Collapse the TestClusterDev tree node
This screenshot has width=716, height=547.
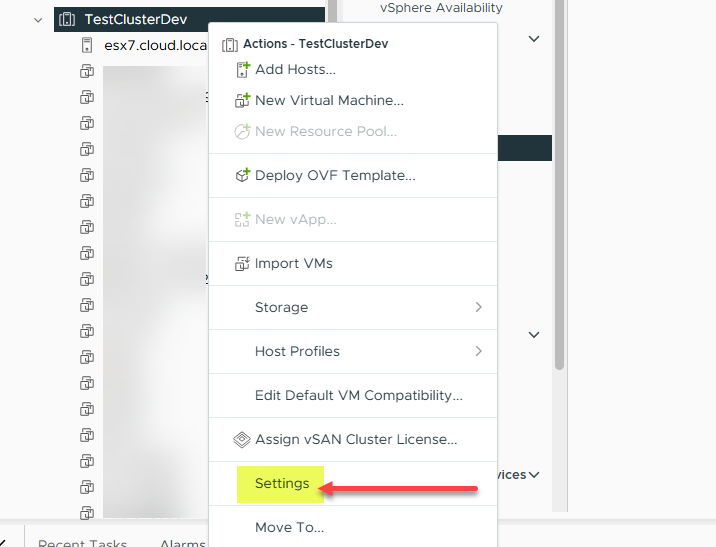tap(38, 19)
